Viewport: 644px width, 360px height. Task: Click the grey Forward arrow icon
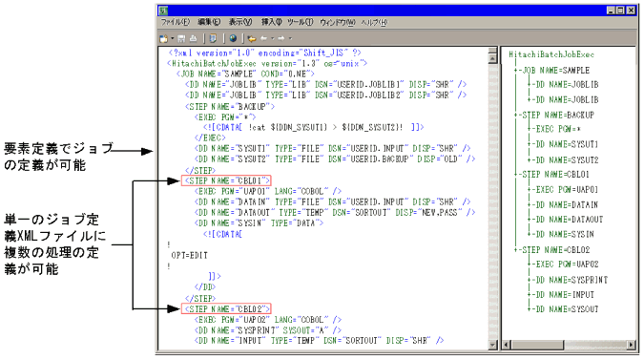pyautogui.click(x=281, y=38)
